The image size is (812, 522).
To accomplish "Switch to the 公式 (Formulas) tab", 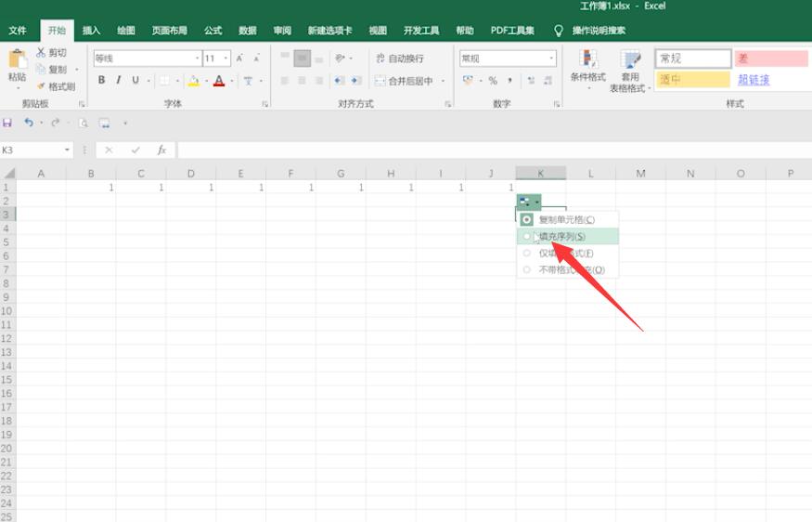I will point(213,31).
